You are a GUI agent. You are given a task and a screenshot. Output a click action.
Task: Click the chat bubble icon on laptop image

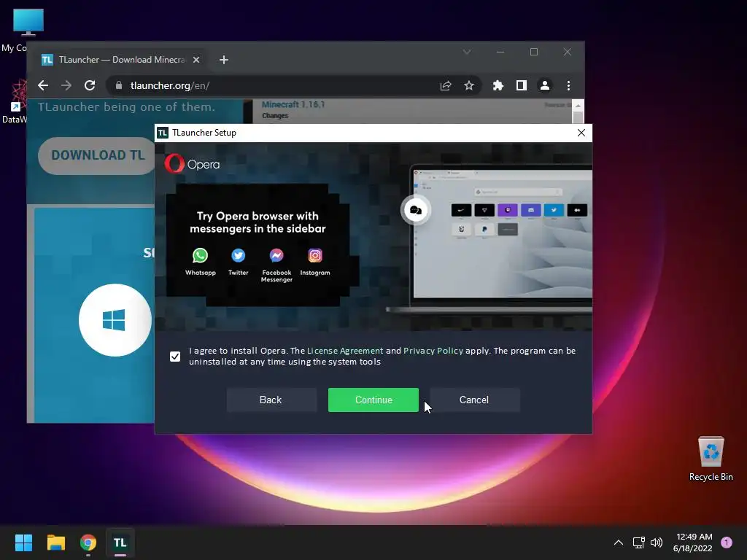(x=415, y=210)
